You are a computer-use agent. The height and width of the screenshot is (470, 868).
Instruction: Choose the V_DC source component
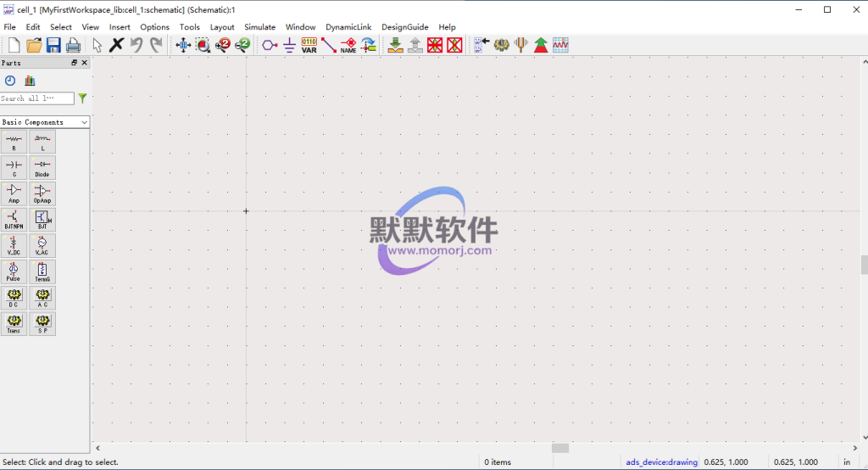(14, 246)
